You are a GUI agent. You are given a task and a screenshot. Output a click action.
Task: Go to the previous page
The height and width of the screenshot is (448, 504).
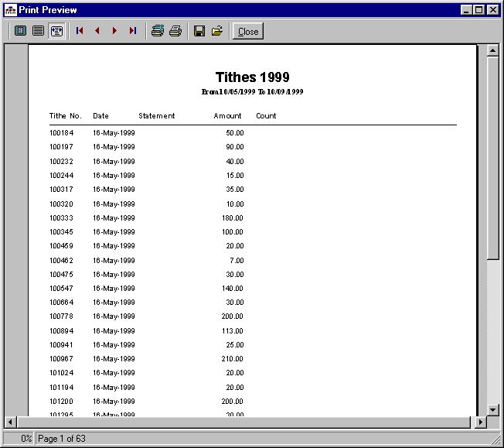click(97, 31)
